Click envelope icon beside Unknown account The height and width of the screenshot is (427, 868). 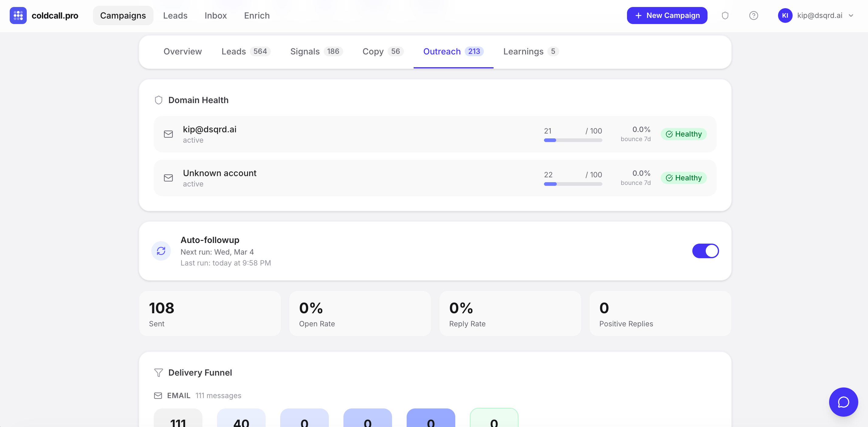(168, 178)
